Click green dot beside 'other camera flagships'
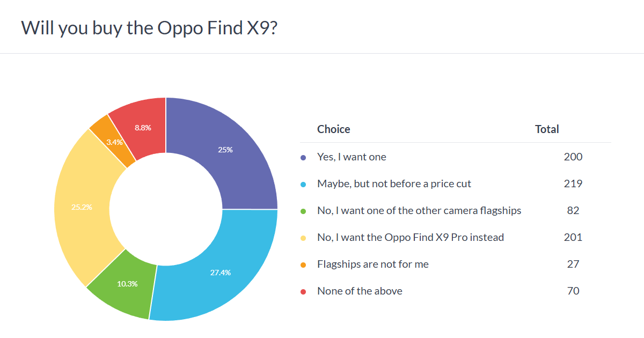 (x=303, y=211)
